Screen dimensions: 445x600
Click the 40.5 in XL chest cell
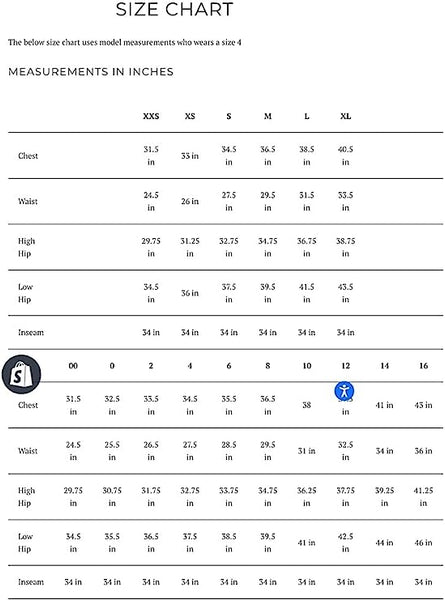(x=346, y=156)
